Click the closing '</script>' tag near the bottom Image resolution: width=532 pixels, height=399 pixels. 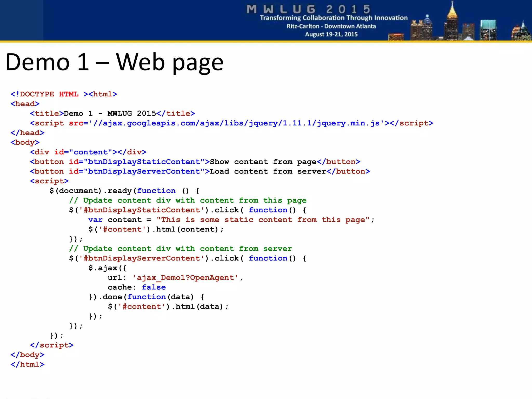52,345
